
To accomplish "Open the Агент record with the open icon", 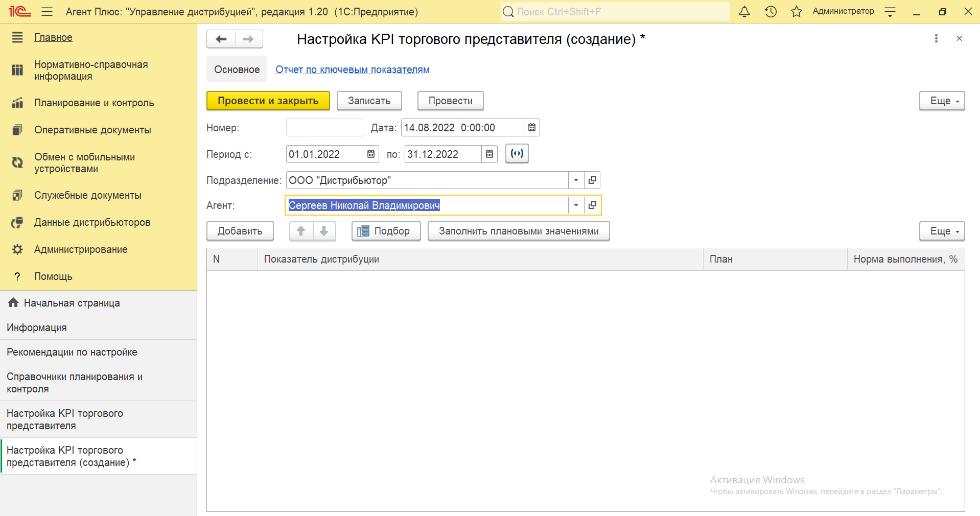I will (592, 205).
